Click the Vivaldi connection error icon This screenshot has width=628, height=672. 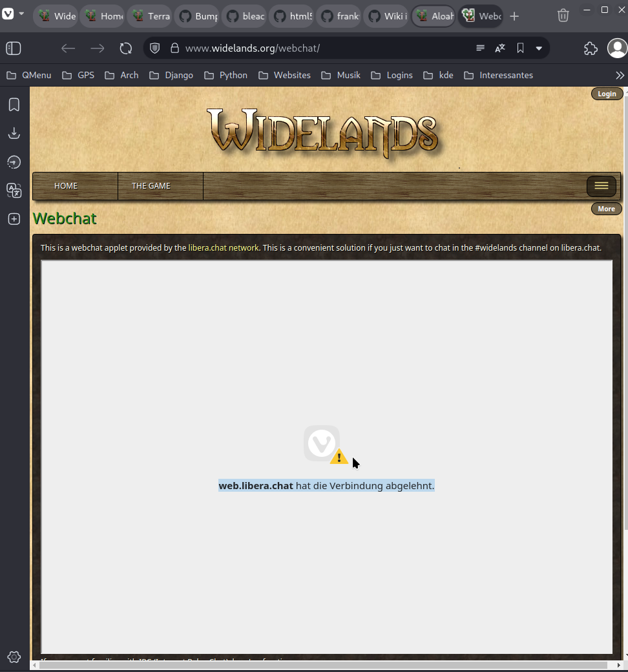(326, 445)
